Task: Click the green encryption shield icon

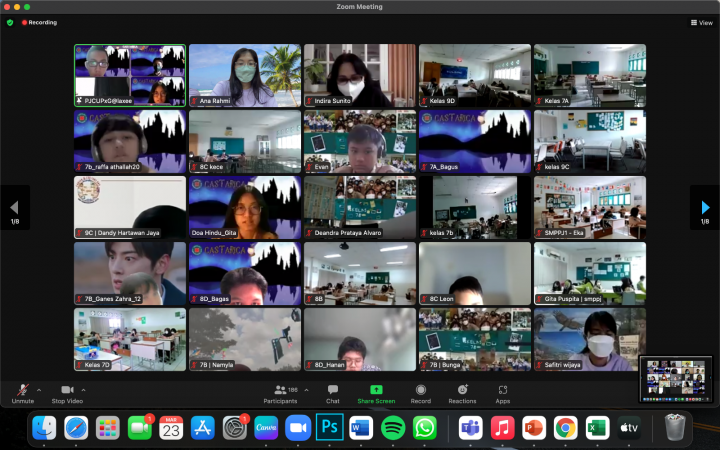Action: [x=10, y=22]
